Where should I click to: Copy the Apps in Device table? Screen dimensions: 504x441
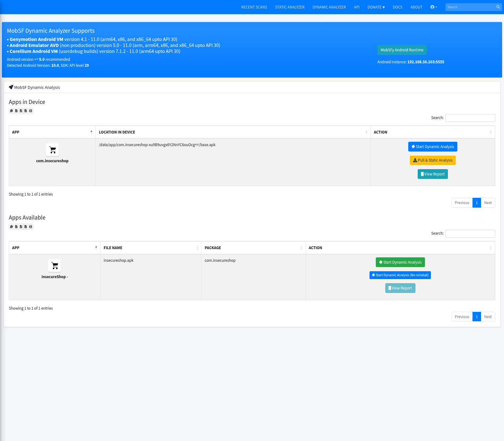(11, 111)
